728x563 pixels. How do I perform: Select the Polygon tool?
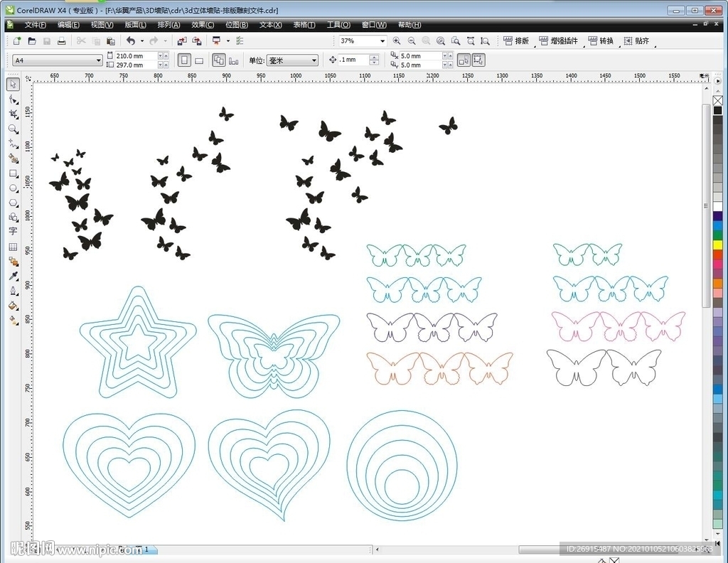pyautogui.click(x=14, y=203)
